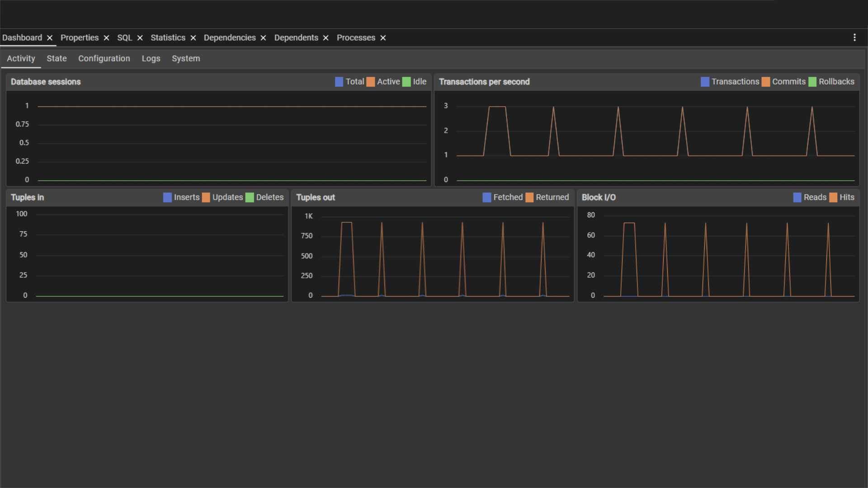Switch to the Dashboard tab
The width and height of the screenshot is (868, 488).
tap(22, 38)
